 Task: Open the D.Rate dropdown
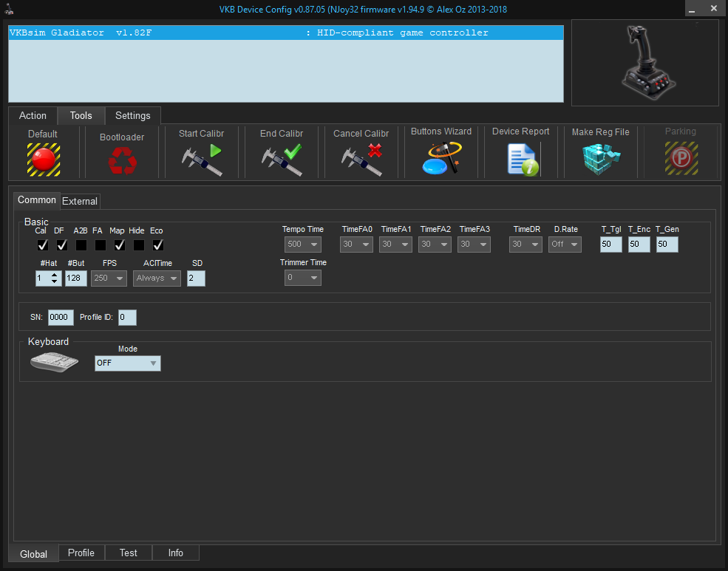[x=565, y=245]
